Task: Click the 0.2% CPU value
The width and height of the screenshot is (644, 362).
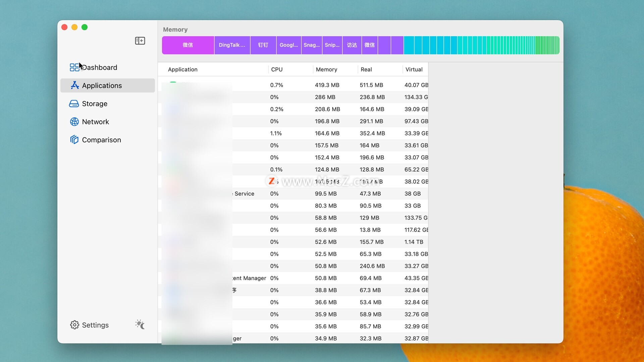Action: 277,109
